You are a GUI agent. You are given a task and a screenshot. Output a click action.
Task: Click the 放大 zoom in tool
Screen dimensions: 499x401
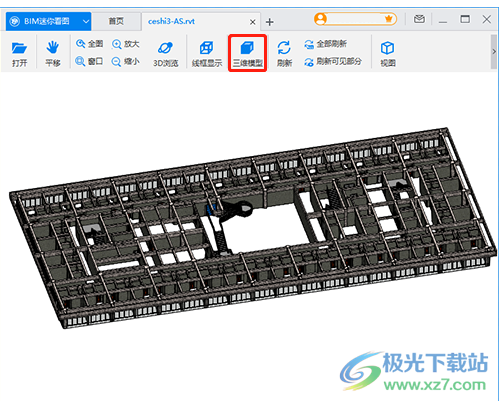(x=126, y=44)
